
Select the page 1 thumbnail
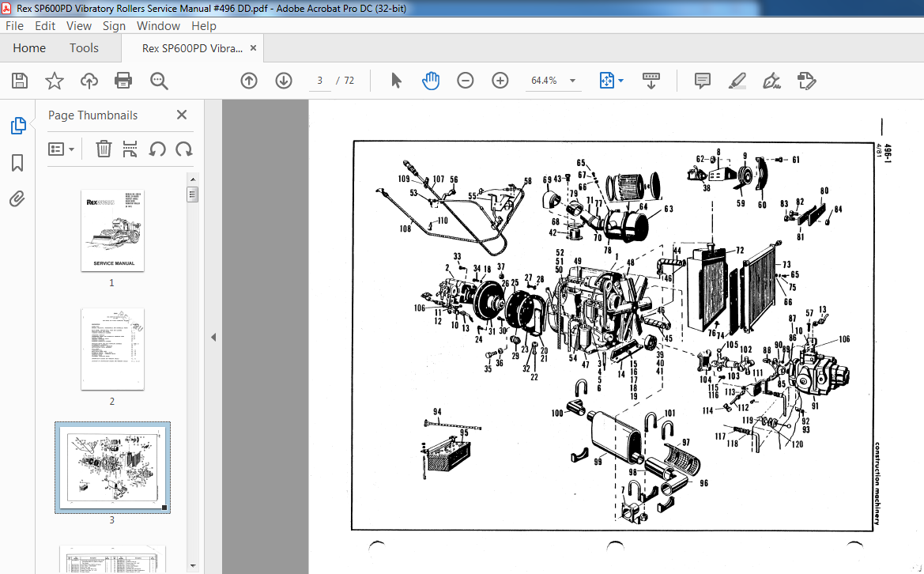[x=112, y=230]
